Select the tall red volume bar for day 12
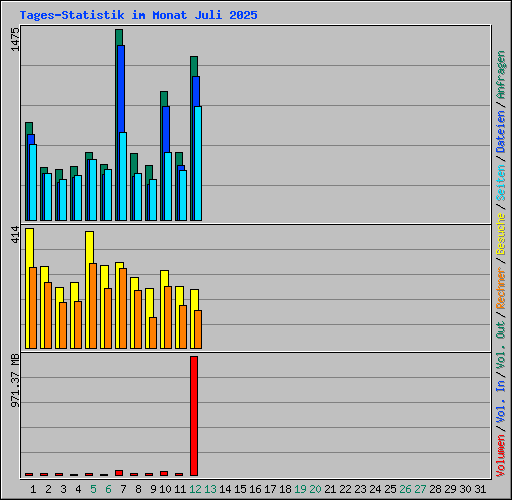Image resolution: width=512 pixels, height=500 pixels. [194, 416]
